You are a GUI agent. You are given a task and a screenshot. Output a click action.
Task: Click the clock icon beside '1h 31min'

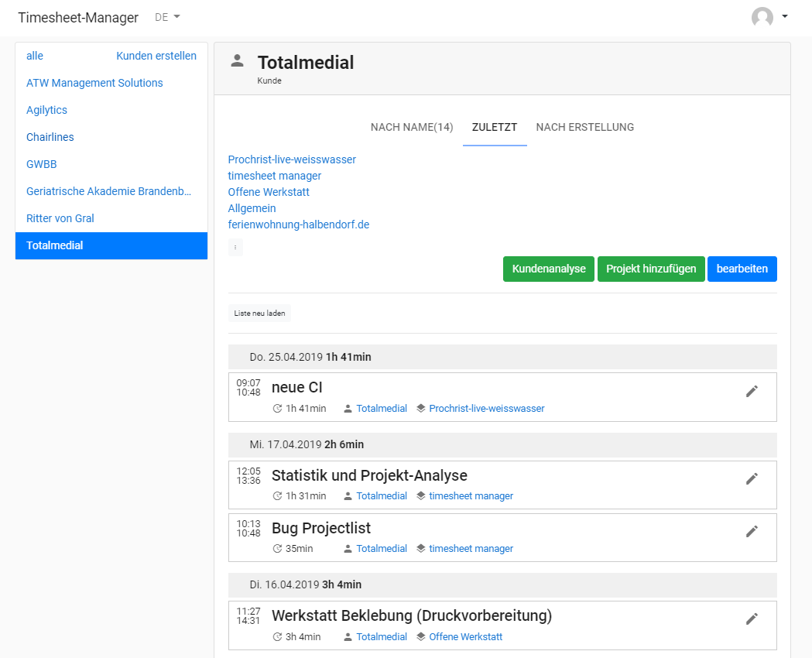tap(278, 496)
